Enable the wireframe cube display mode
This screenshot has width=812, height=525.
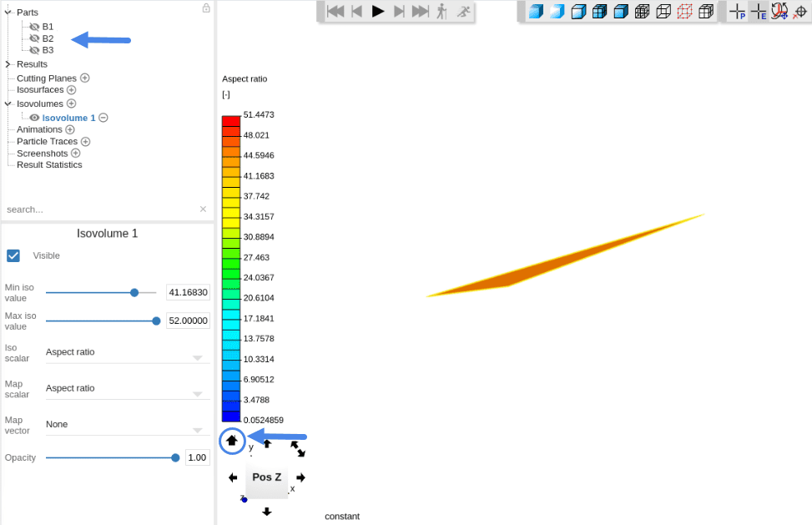pos(663,12)
